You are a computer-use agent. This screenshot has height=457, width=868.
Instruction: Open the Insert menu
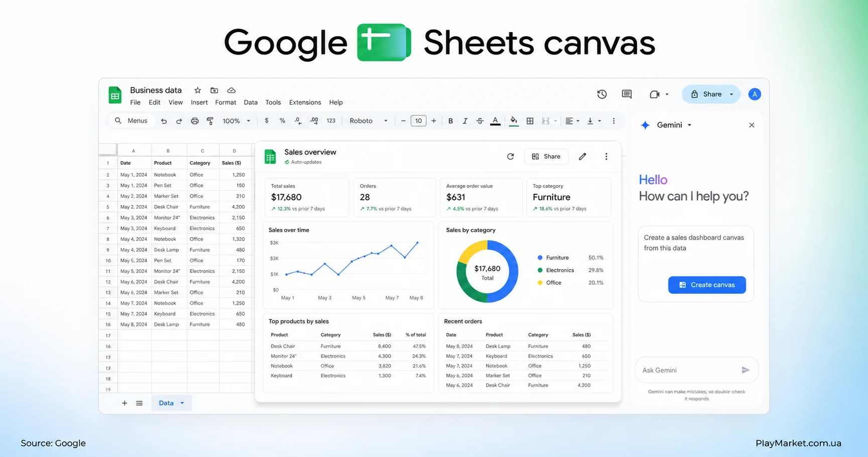(199, 102)
